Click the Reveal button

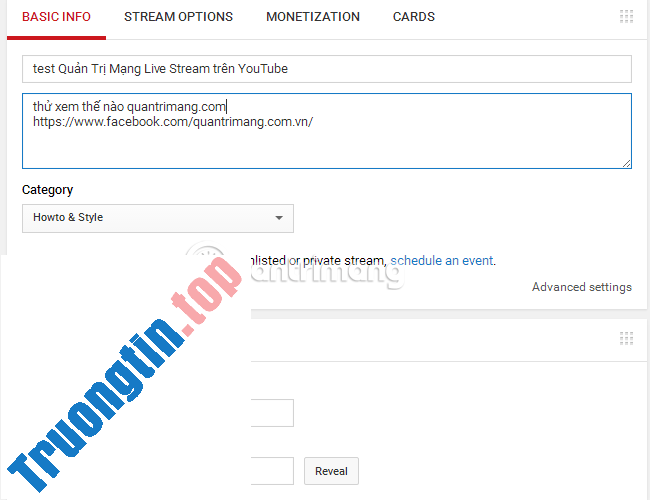tap(331, 471)
